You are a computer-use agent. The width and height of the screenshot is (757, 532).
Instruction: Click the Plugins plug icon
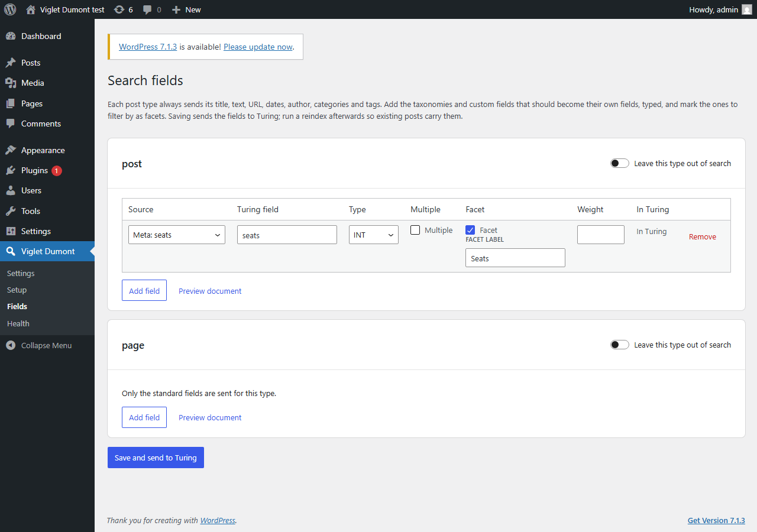tap(11, 170)
